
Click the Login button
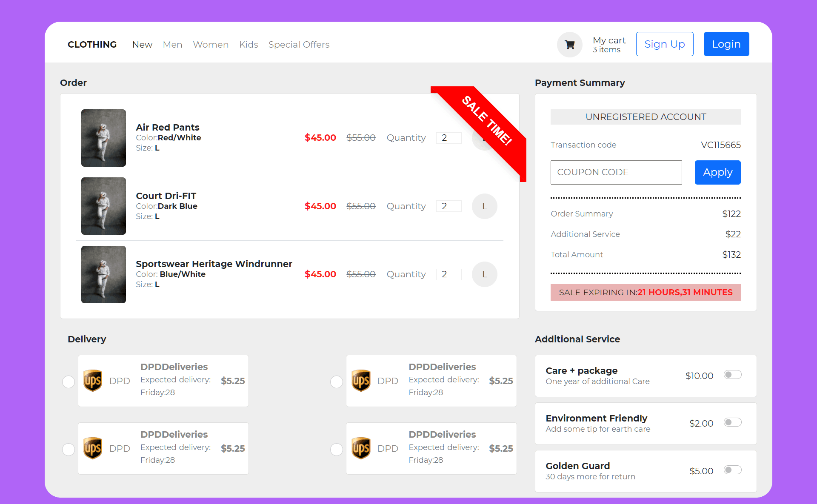click(726, 44)
